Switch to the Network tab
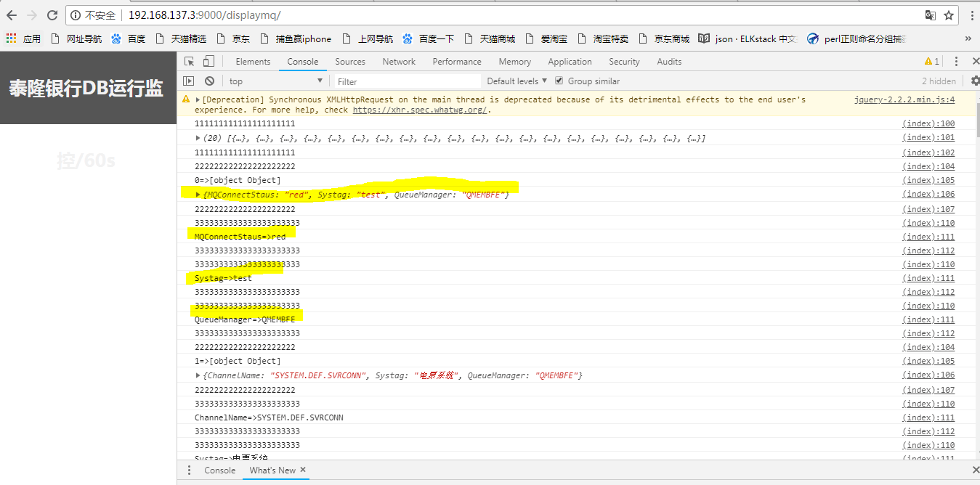 (399, 62)
